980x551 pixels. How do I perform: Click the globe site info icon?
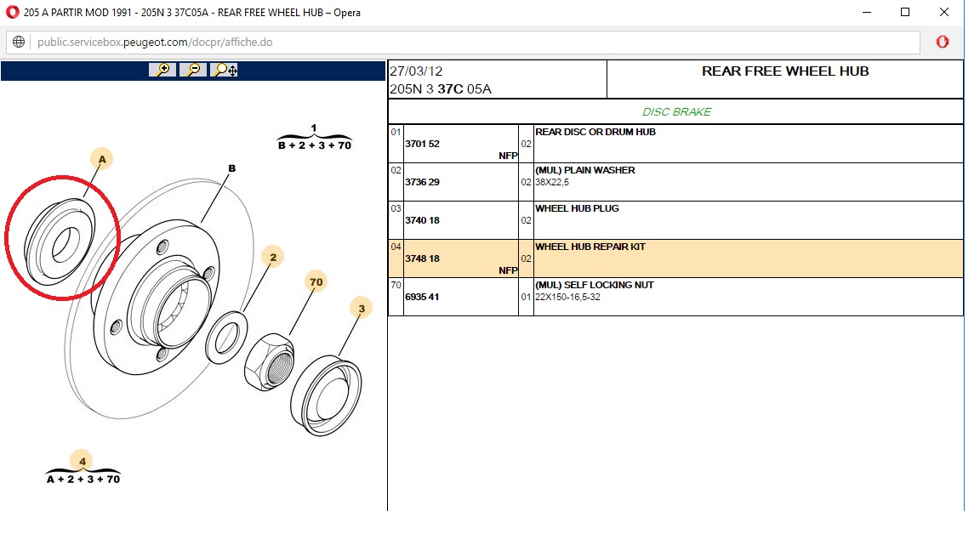(20, 43)
